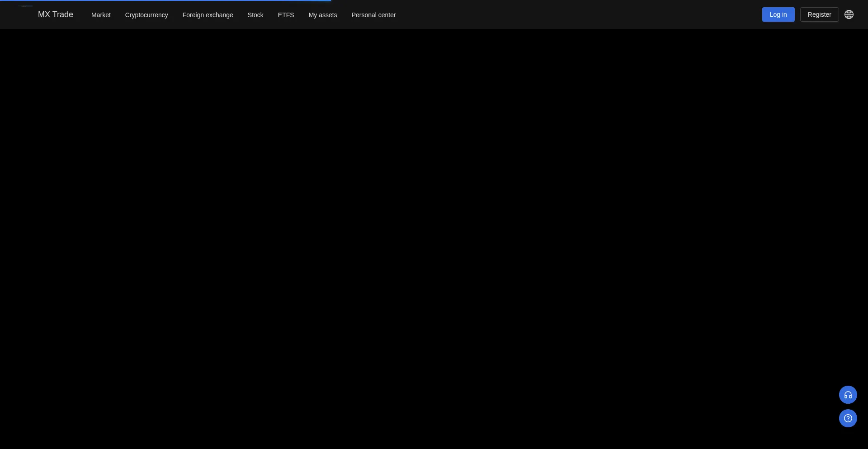Open customer support via the headset icon
The width and height of the screenshot is (868, 449).
[x=848, y=395]
